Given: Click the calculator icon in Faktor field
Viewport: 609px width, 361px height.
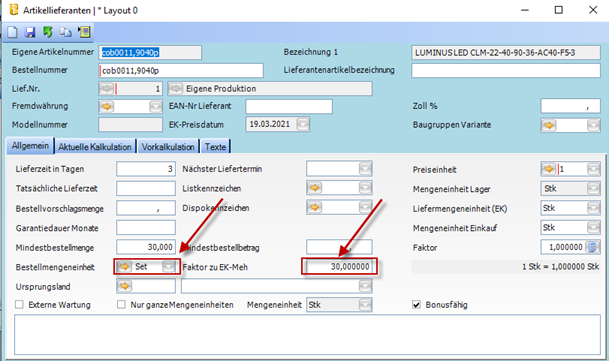Looking at the screenshot, I should point(593,247).
